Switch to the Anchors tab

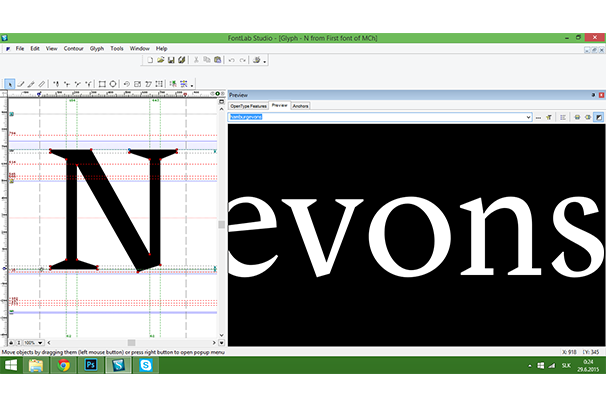point(301,105)
